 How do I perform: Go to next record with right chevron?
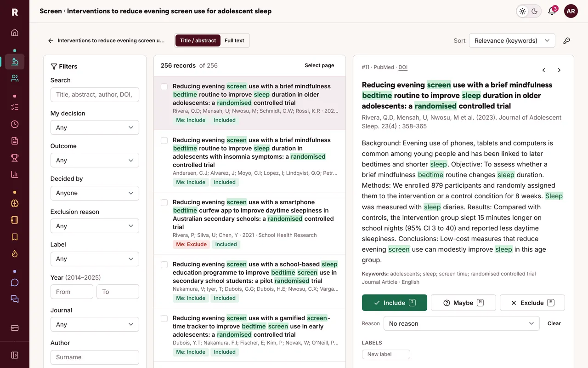pyautogui.click(x=559, y=70)
